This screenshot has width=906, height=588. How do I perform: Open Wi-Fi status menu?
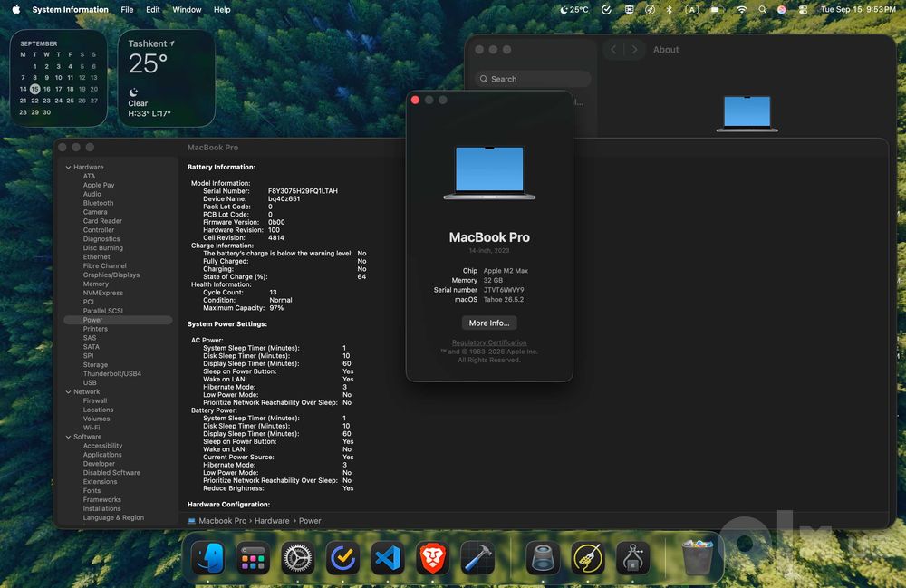point(741,9)
